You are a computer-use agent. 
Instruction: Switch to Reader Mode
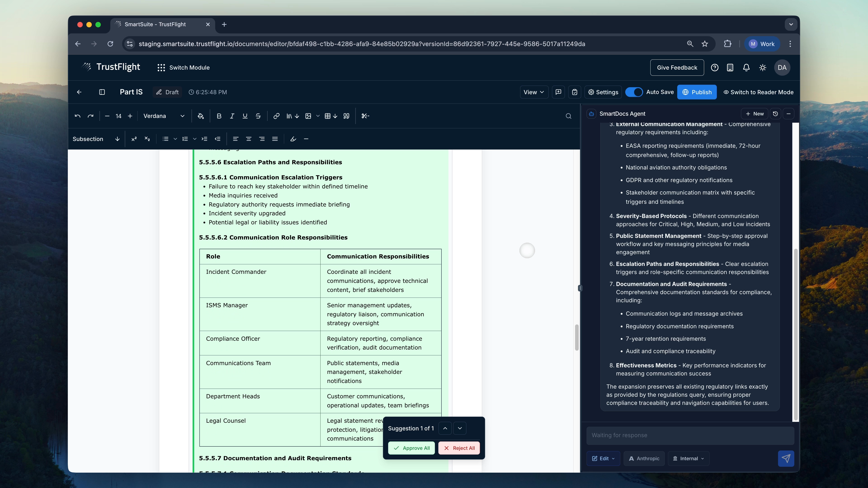tap(758, 92)
